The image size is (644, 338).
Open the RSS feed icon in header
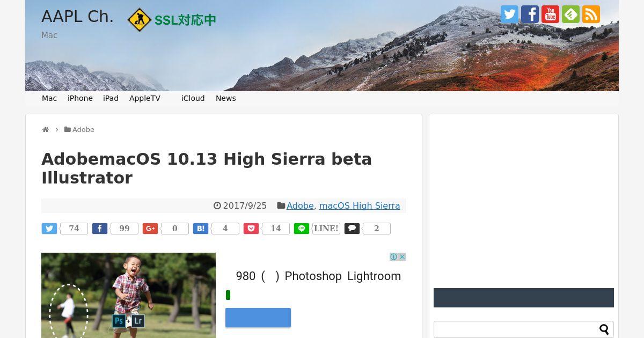click(591, 14)
